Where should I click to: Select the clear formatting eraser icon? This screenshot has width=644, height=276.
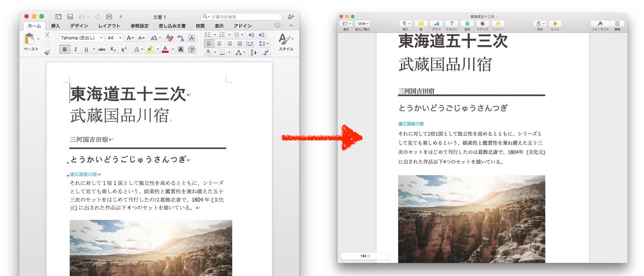[x=170, y=38]
